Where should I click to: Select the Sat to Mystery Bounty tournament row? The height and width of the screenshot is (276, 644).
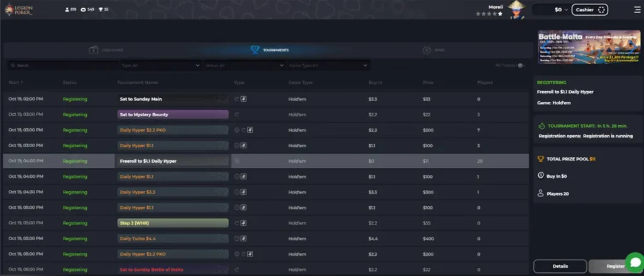(x=172, y=114)
